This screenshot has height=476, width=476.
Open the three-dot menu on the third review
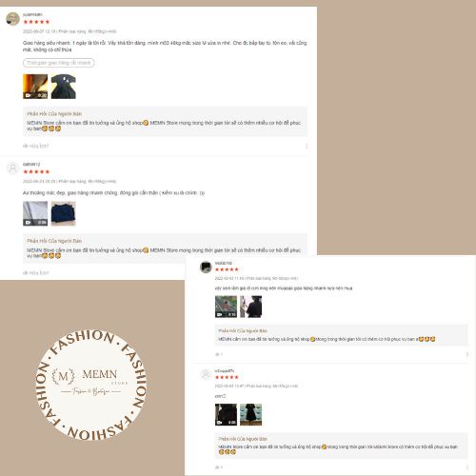click(467, 354)
